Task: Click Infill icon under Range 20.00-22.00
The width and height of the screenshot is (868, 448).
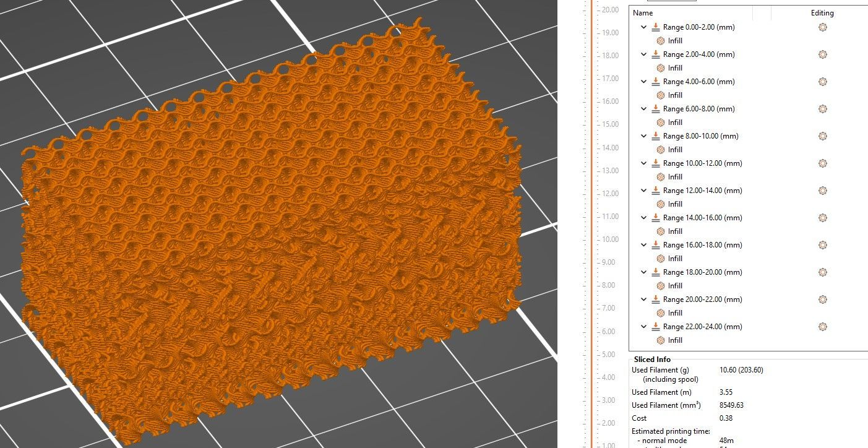Action: [661, 313]
